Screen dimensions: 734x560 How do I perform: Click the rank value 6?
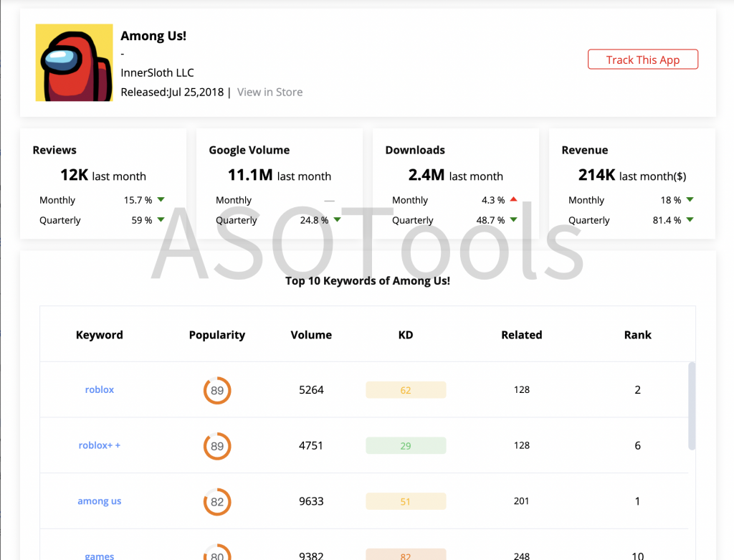click(x=637, y=445)
